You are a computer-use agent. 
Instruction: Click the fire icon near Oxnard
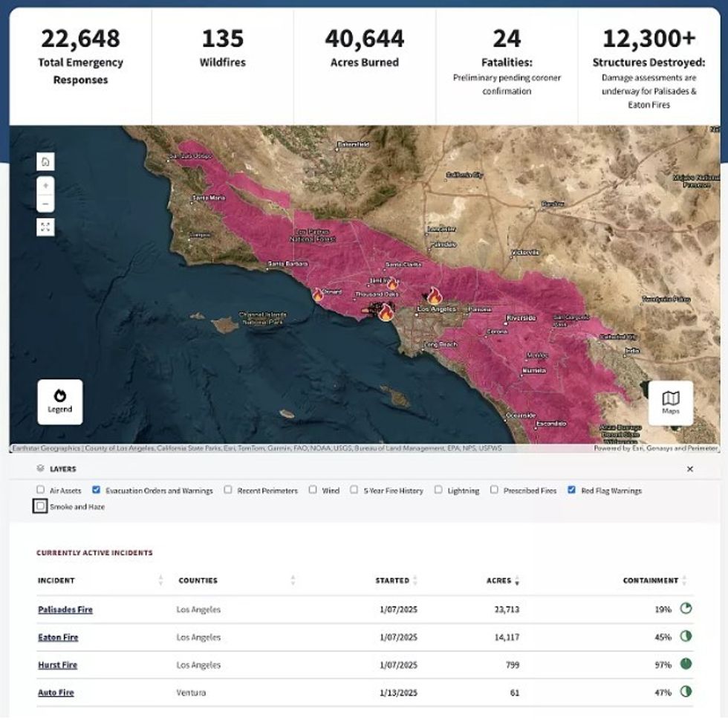point(318,295)
